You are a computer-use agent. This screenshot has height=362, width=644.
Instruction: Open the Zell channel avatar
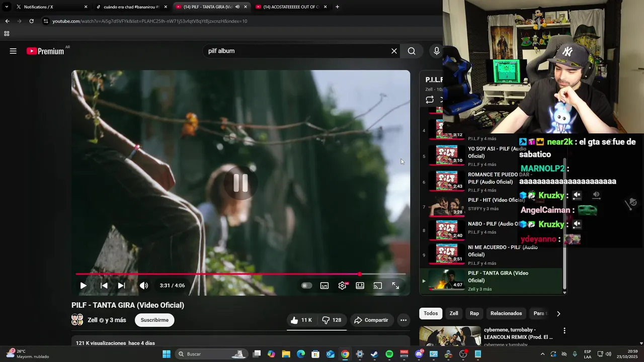point(77,320)
